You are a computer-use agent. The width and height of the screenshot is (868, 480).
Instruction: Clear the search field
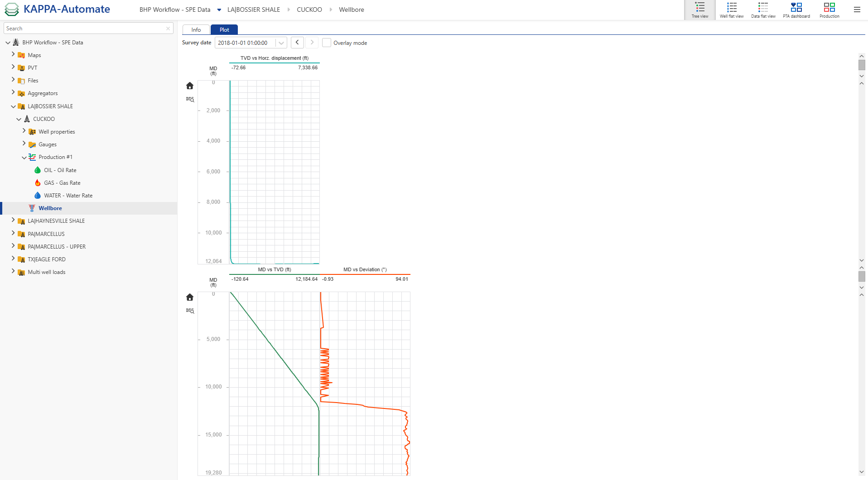coord(168,29)
